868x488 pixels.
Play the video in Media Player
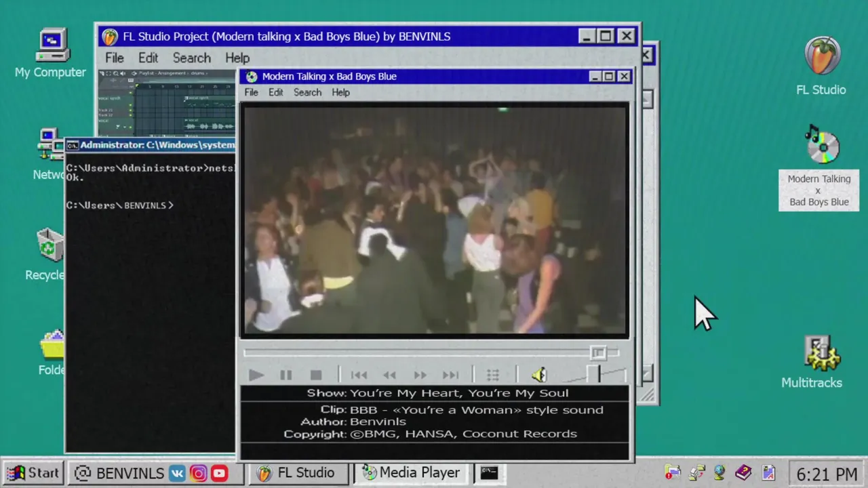tap(256, 375)
